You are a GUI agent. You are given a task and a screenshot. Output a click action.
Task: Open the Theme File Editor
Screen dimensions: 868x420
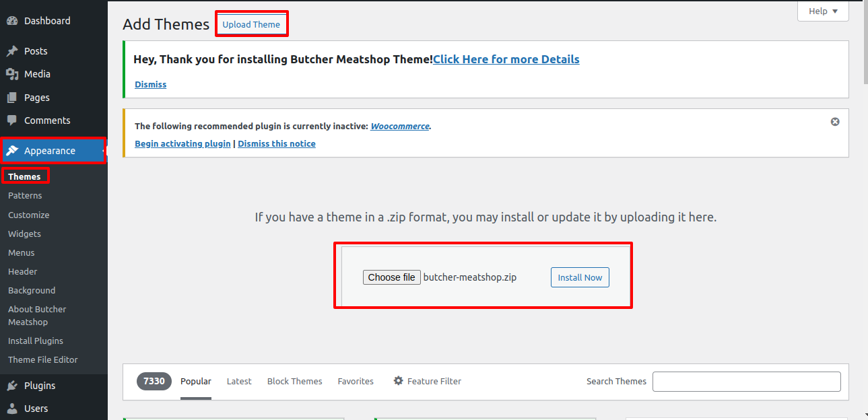pos(43,359)
